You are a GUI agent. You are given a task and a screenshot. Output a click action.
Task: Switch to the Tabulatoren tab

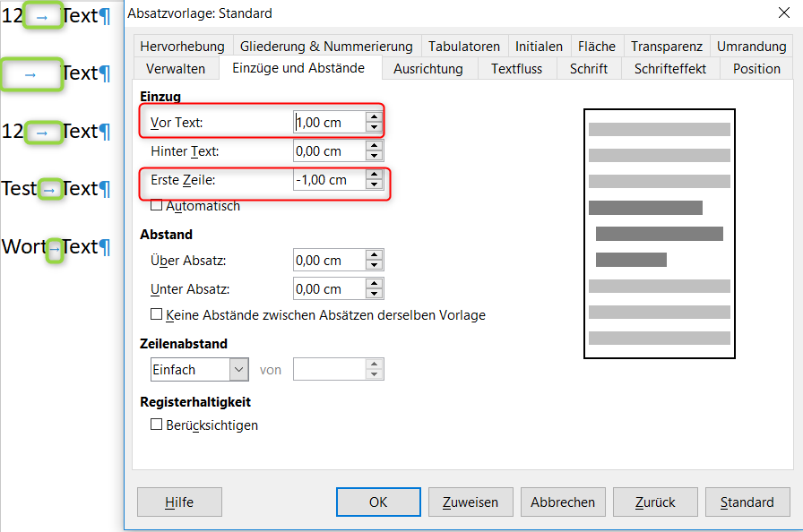pos(464,47)
